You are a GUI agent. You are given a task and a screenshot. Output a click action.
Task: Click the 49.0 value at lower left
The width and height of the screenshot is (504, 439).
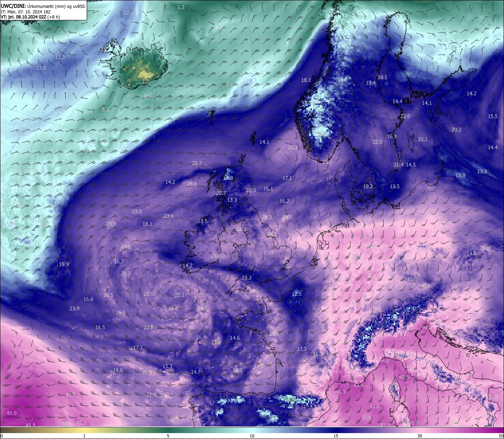[x=11, y=413]
